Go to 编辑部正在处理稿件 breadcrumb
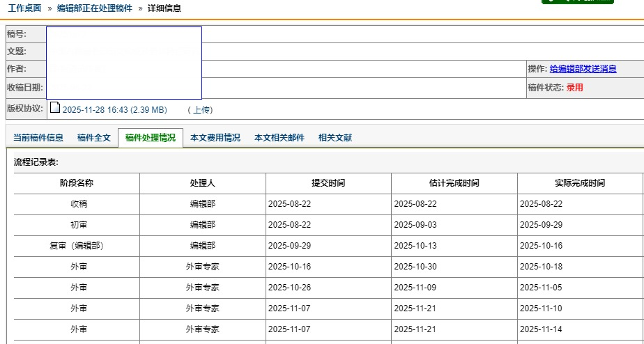This screenshot has width=644, height=344. [x=94, y=8]
